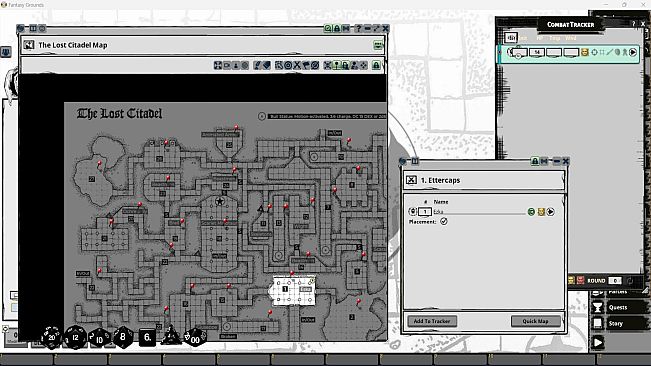
Task: Click the visibility button in Combat Tracker header
Action: click(x=511, y=38)
